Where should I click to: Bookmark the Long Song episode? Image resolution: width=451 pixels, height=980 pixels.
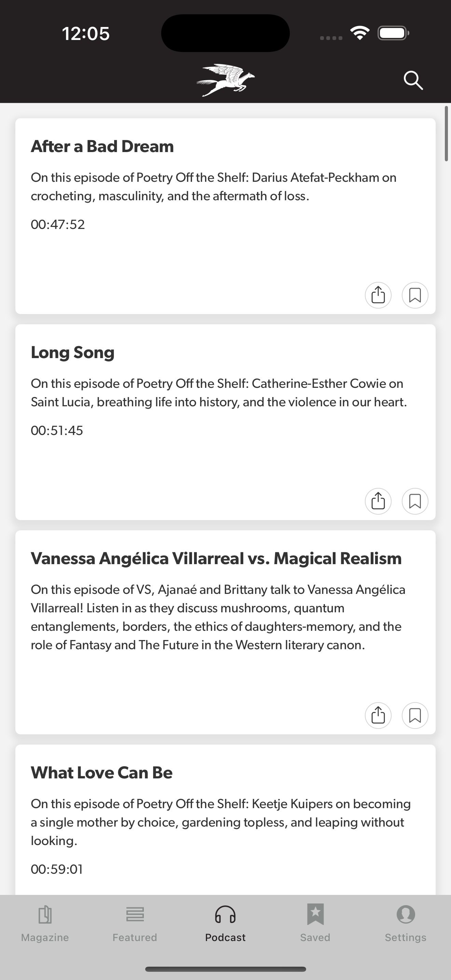[415, 501]
